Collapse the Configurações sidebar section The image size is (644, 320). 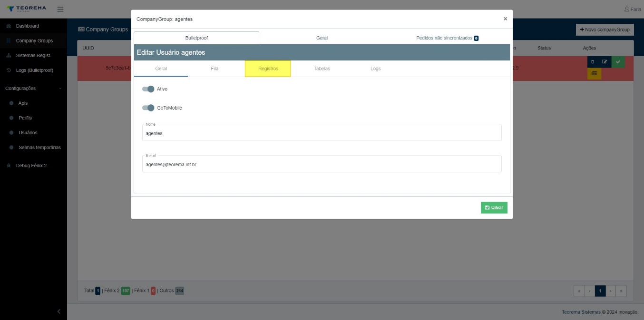33,88
